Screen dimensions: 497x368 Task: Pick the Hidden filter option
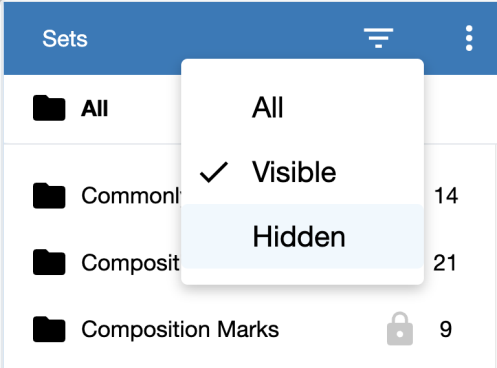click(302, 236)
